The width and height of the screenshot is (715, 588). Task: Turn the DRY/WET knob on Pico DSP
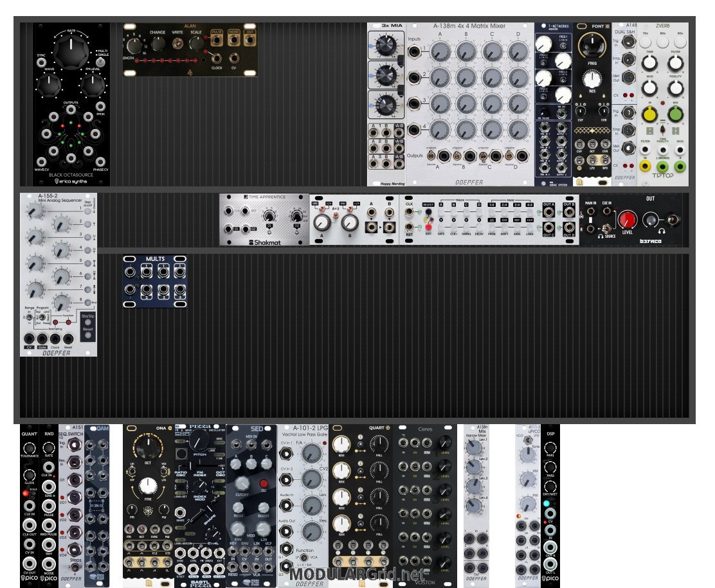[550, 487]
